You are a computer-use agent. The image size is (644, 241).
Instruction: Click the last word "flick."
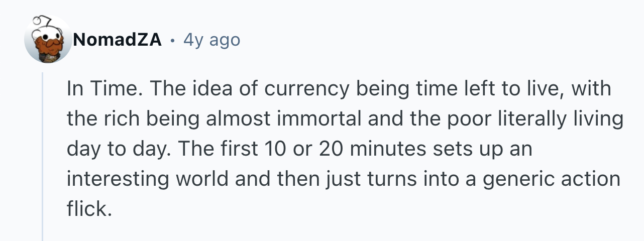click(x=88, y=209)
